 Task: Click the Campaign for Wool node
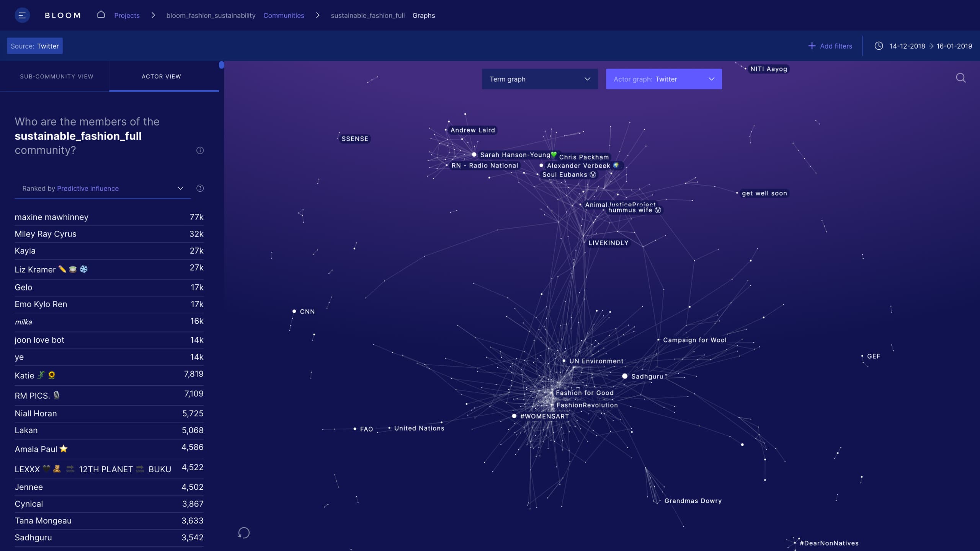pyautogui.click(x=658, y=340)
